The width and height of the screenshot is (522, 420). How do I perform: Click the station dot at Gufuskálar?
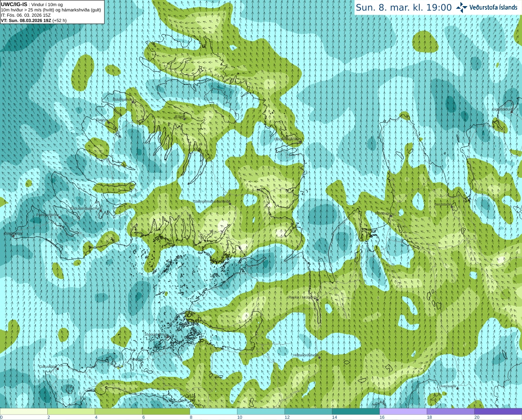click(58, 369)
